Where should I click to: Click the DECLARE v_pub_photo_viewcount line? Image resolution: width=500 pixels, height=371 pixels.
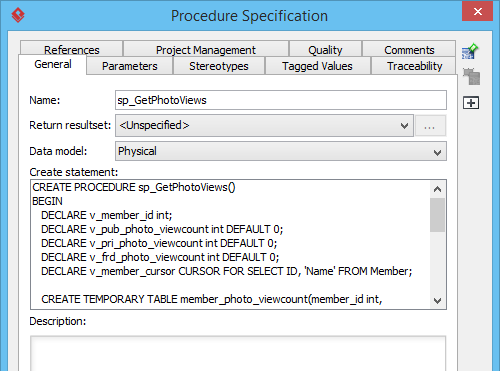click(162, 229)
